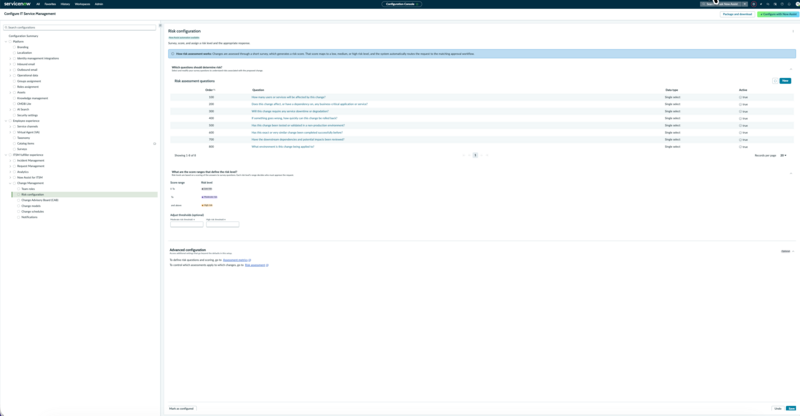Click the Now Assist automation available link
The height and width of the screenshot is (416, 800).
coord(184,37)
